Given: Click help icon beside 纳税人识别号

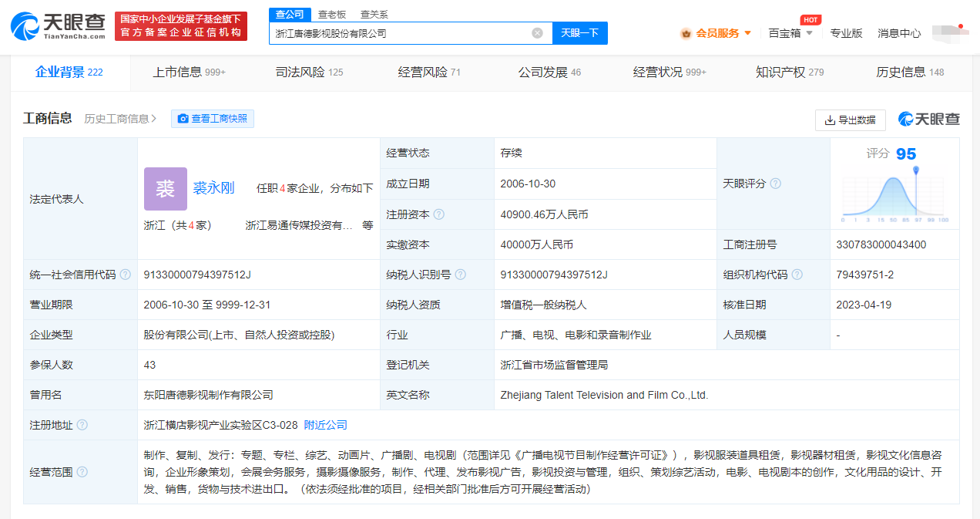Looking at the screenshot, I should pyautogui.click(x=460, y=275).
